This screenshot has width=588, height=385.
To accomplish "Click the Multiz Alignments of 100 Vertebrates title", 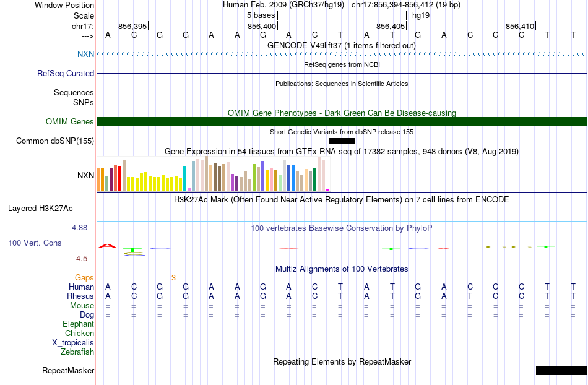I will coord(342,269).
